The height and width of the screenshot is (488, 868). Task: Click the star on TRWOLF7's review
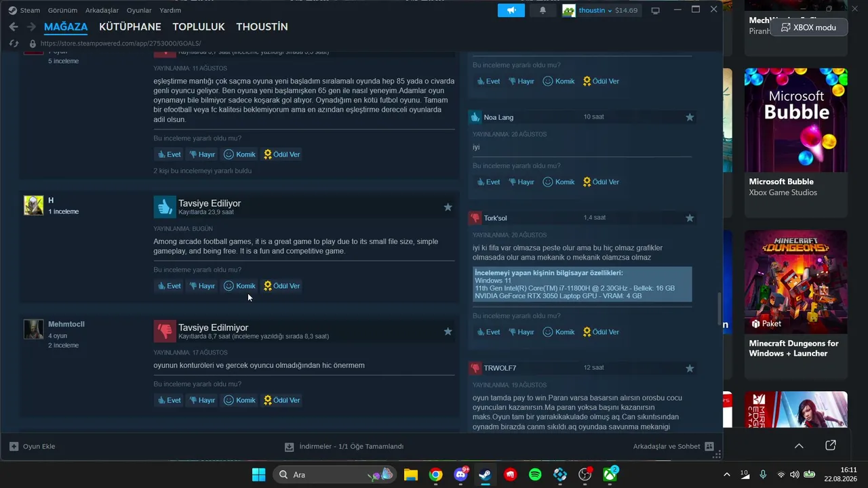click(x=690, y=369)
